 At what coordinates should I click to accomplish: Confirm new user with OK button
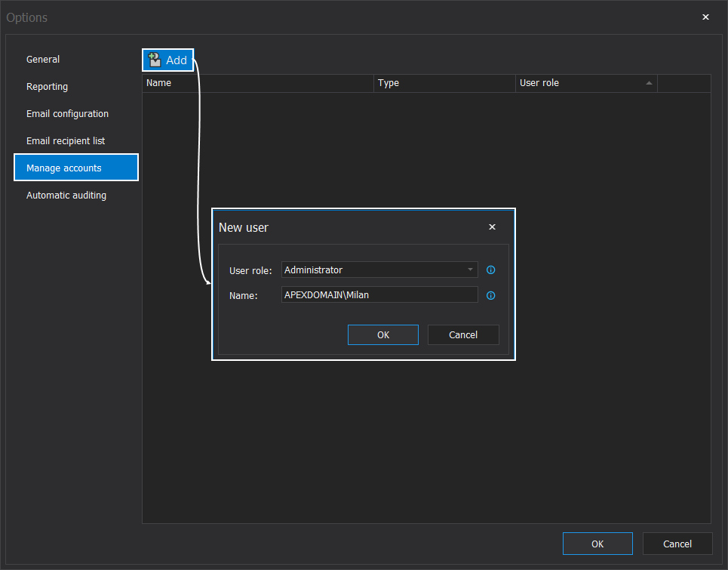click(382, 334)
